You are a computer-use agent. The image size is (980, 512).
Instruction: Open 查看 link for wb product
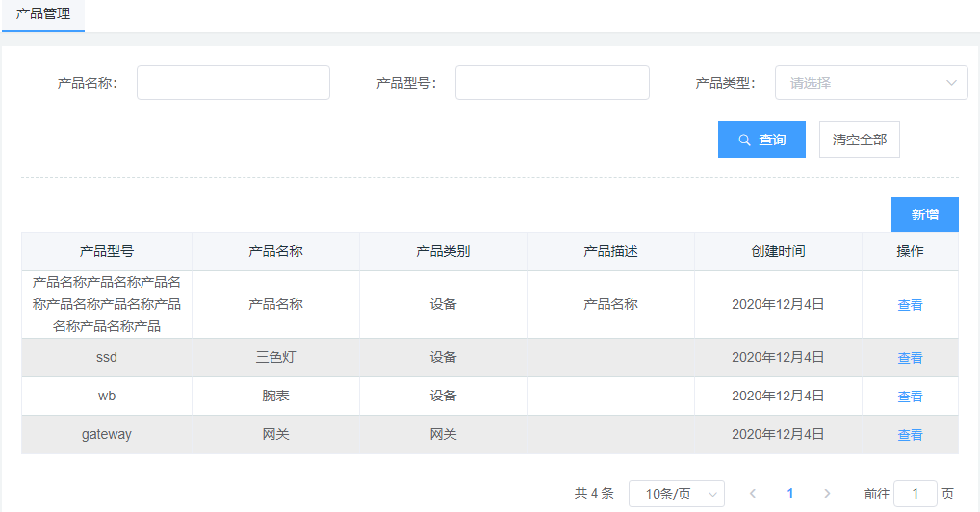[910, 397]
